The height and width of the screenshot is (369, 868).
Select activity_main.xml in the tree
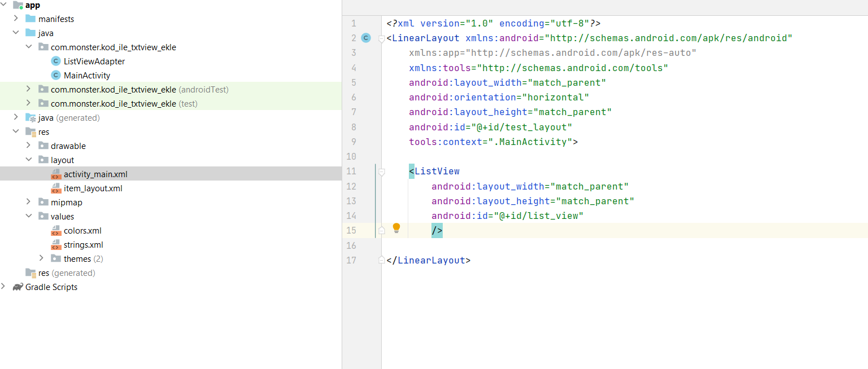coord(171,174)
